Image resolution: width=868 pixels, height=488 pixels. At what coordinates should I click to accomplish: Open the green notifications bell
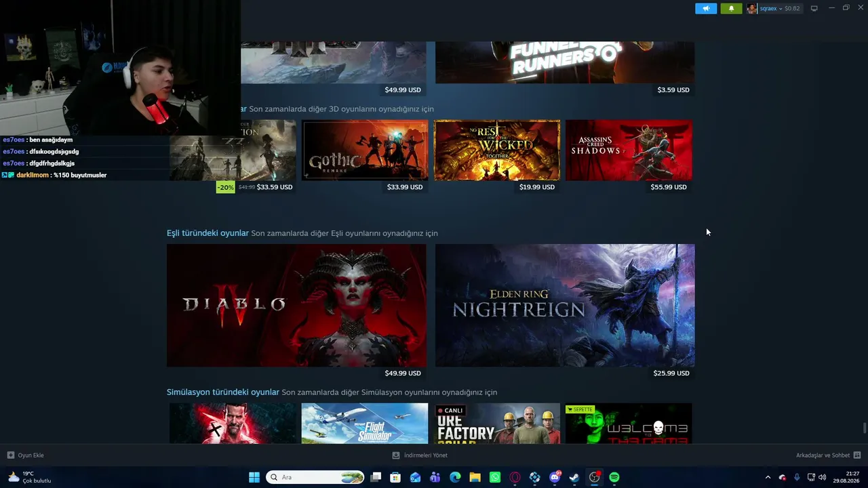(x=731, y=9)
